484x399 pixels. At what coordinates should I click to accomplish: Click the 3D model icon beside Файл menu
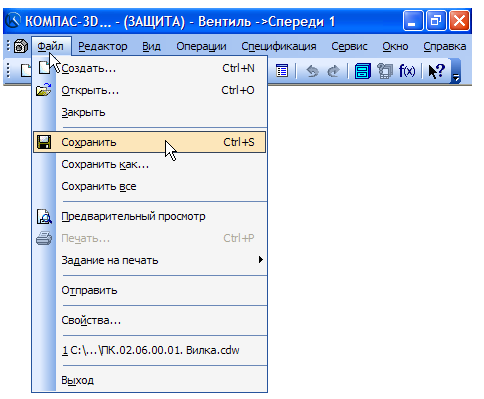(x=21, y=46)
